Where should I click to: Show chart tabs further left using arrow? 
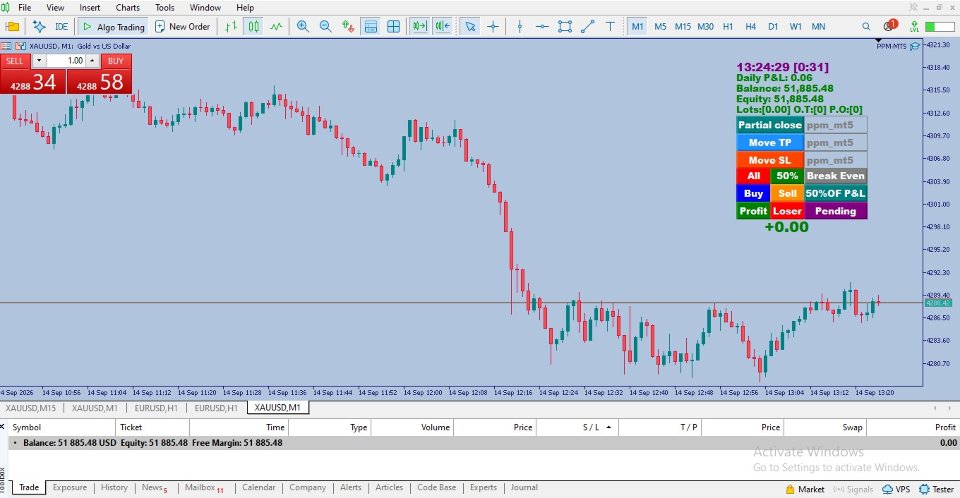tap(934, 408)
